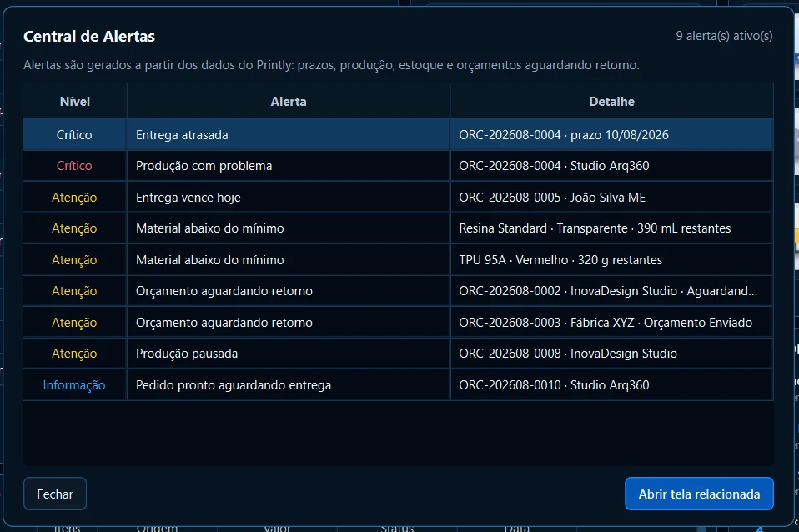Click the Crítico level in Entrega atrasada row
The width and height of the screenshot is (799, 532).
click(74, 135)
